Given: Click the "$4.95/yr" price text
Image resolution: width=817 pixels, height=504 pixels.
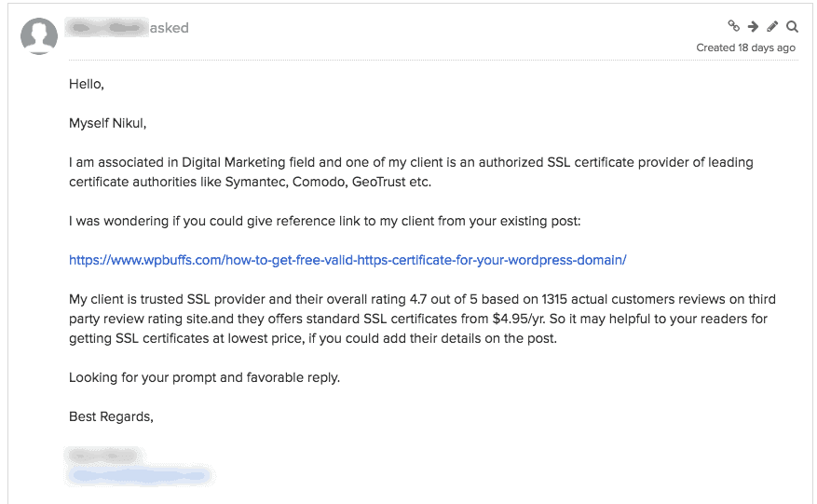Looking at the screenshot, I should [x=518, y=319].
